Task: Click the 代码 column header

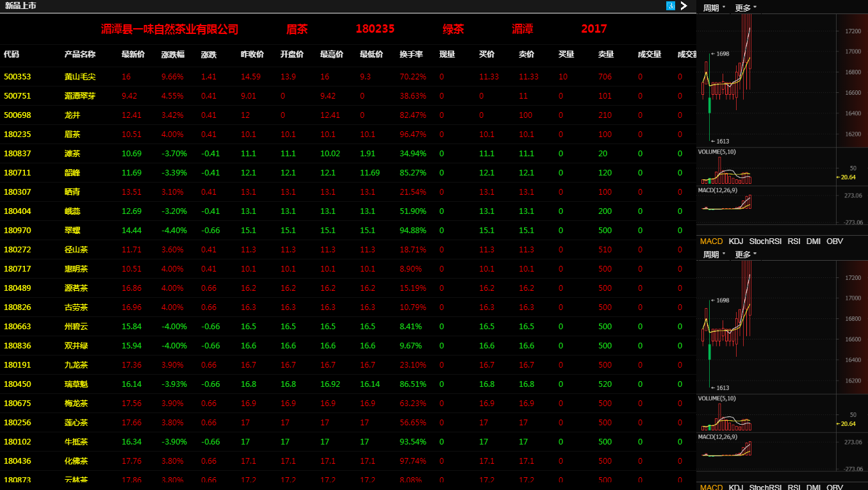Action: click(12, 54)
